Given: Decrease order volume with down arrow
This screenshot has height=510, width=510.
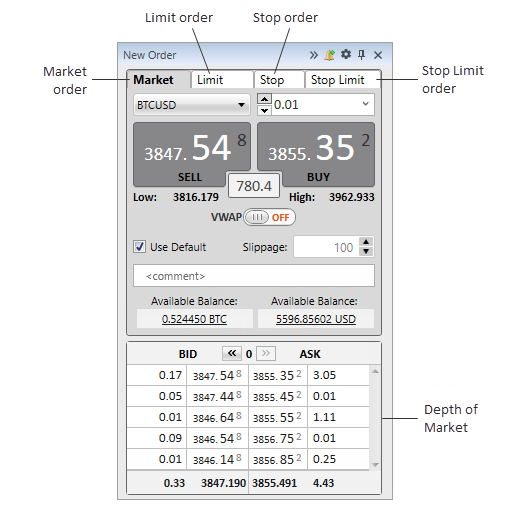Looking at the screenshot, I should (x=264, y=110).
